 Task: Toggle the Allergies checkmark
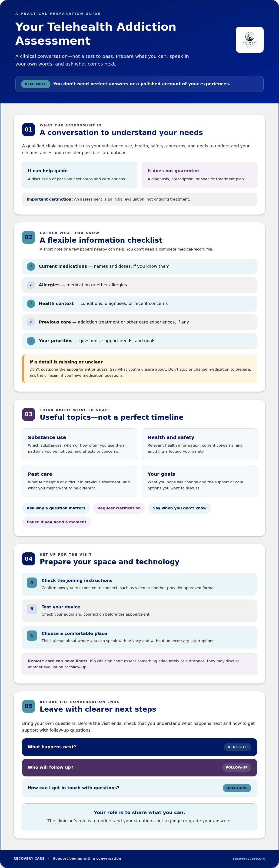click(31, 285)
